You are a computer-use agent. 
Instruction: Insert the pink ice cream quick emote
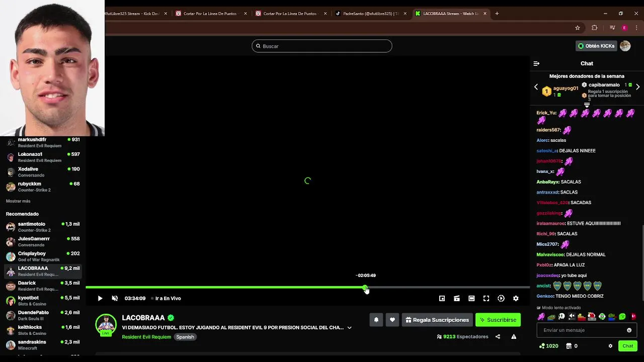coord(541,317)
